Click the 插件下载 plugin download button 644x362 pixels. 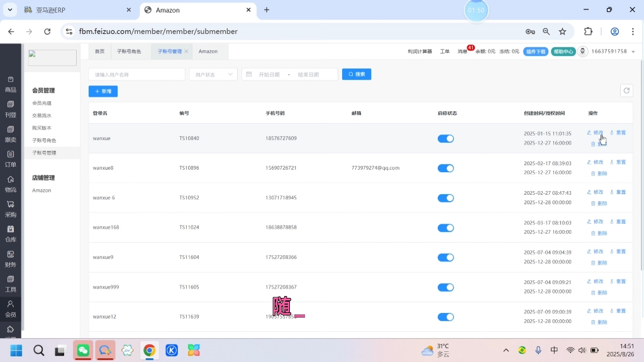(536, 52)
